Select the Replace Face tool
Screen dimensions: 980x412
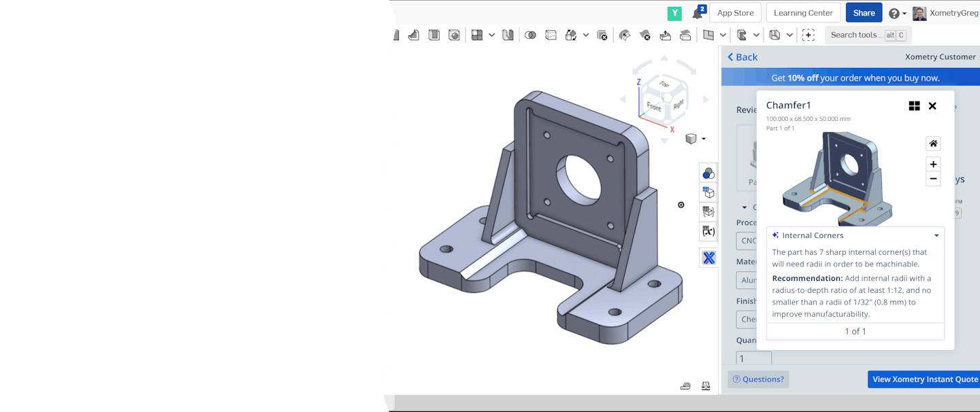[x=685, y=35]
